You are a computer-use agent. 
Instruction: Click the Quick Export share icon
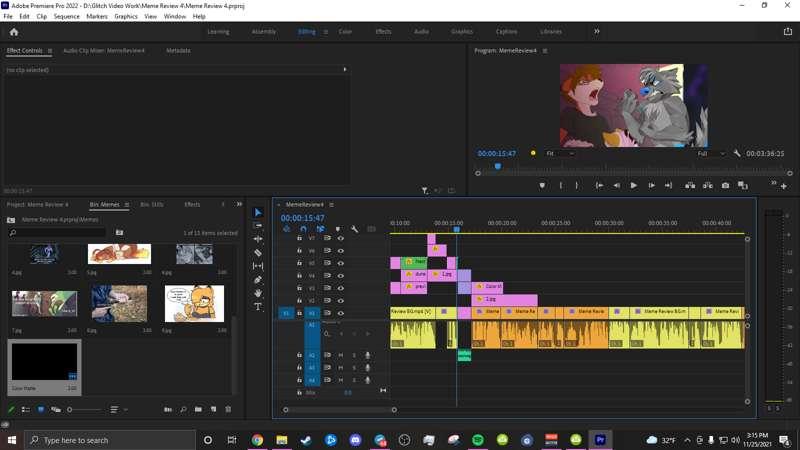pos(788,32)
